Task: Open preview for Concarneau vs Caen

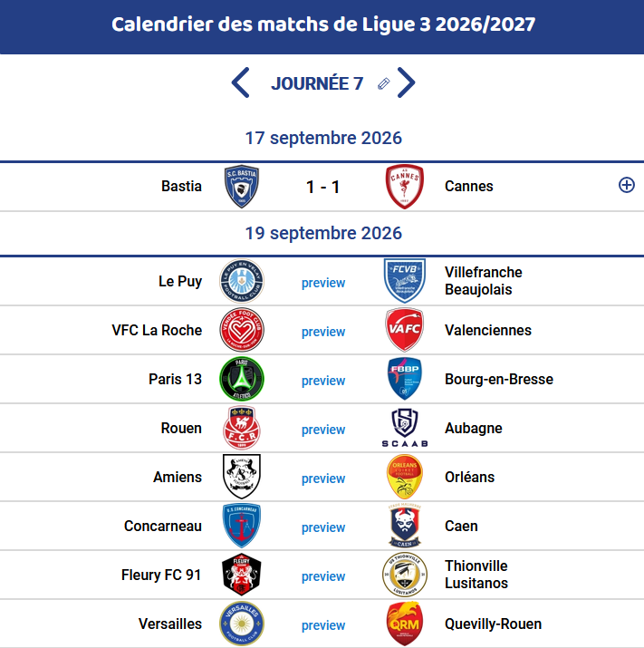Action: click(323, 527)
